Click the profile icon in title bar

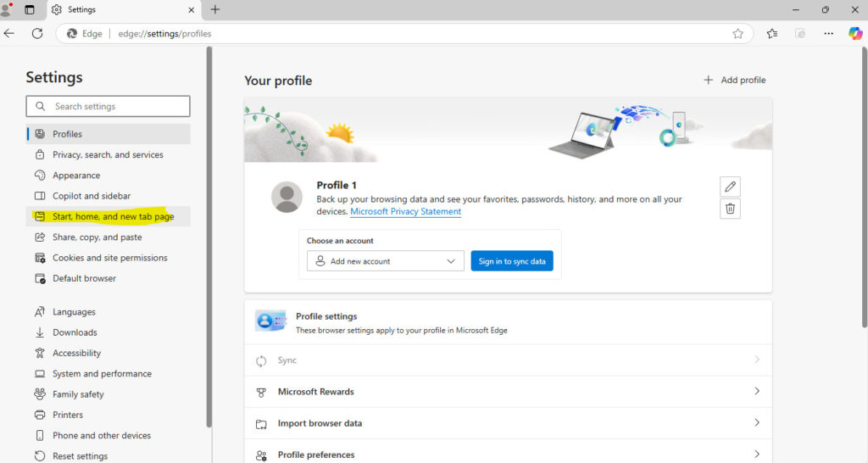point(6,9)
